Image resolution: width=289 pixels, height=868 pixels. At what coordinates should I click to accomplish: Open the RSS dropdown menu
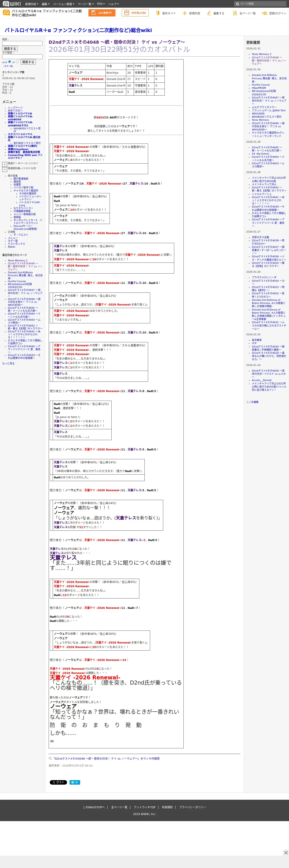101,4
